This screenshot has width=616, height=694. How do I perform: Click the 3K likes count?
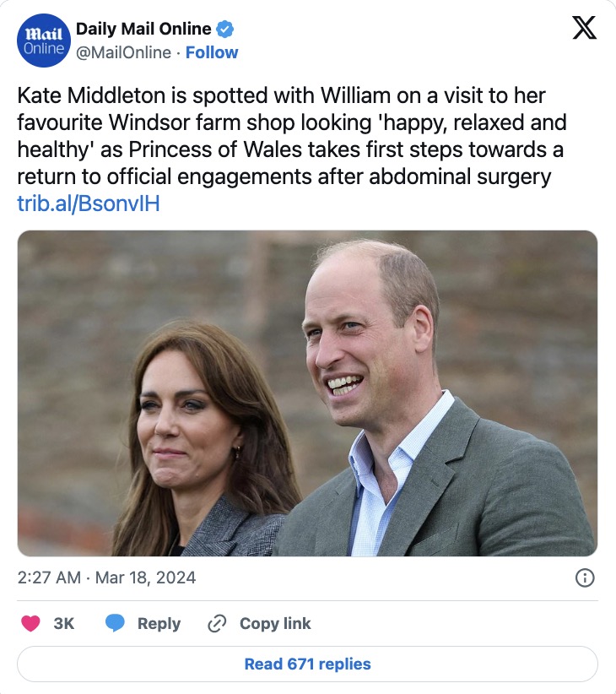(64, 624)
